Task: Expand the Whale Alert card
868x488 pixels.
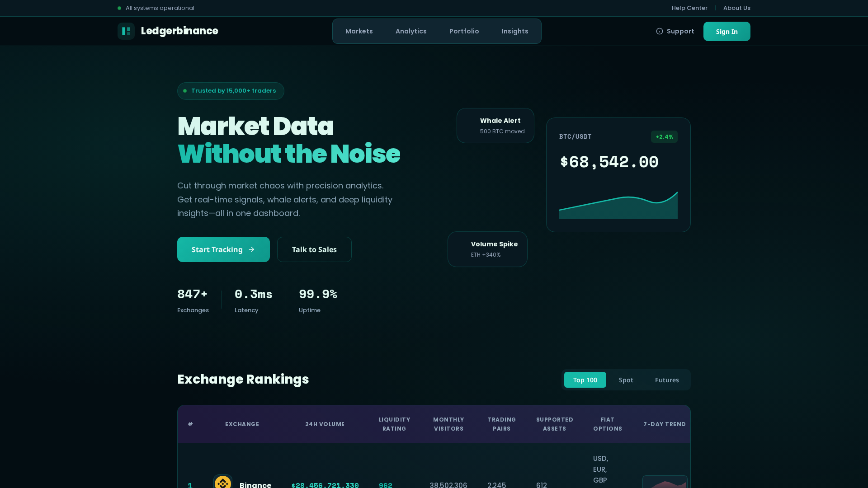Action: 495,125
